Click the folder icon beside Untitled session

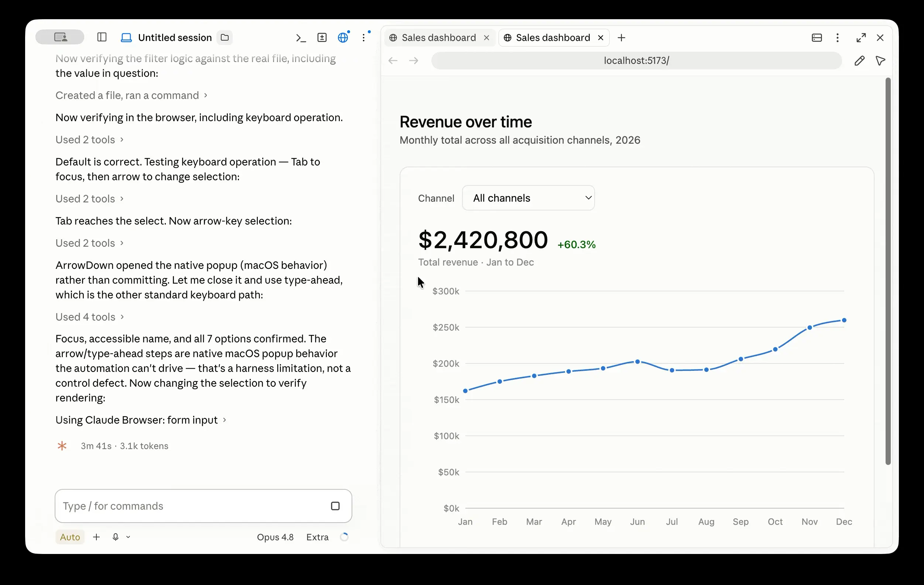point(225,38)
